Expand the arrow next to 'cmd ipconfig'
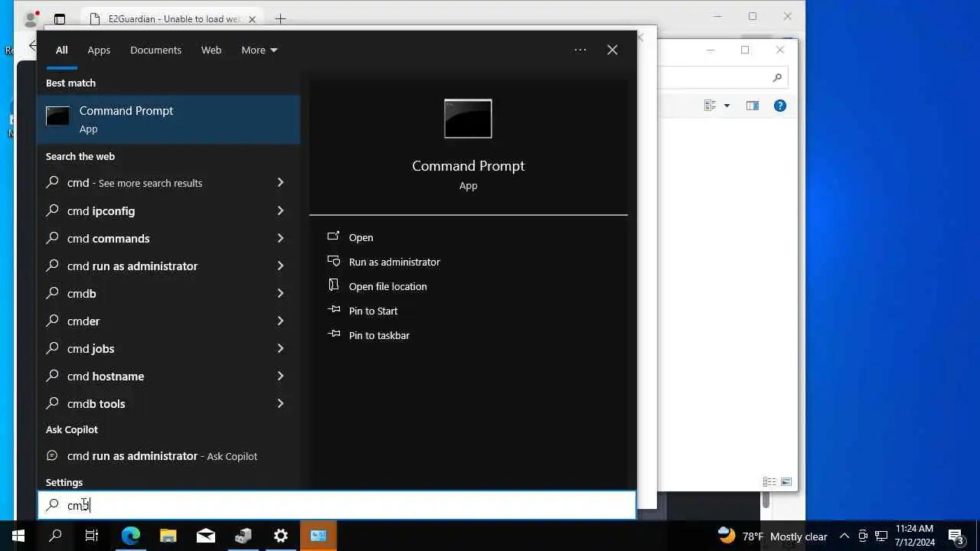980x551 pixels. 280,210
